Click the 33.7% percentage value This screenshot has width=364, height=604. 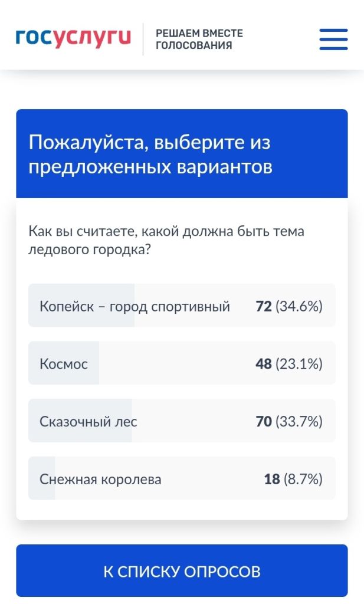[299, 422]
